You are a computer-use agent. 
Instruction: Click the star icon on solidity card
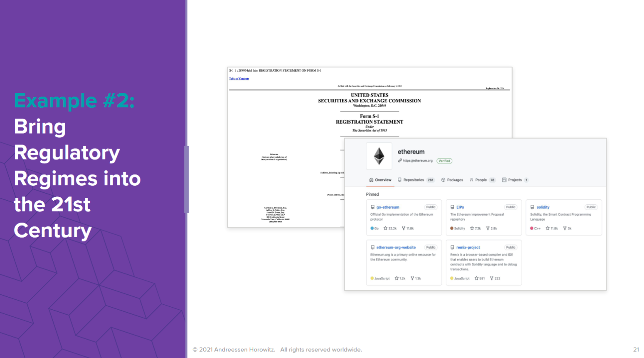point(548,229)
